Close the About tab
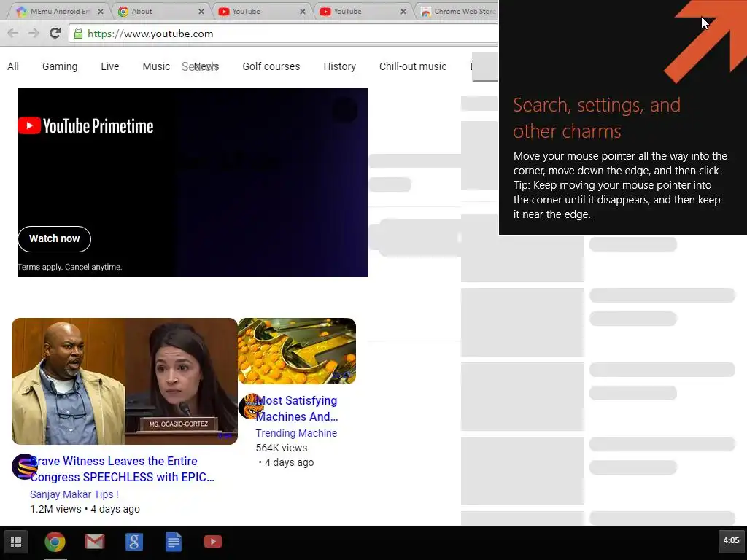Screen dimensions: 747x560 pos(201,12)
